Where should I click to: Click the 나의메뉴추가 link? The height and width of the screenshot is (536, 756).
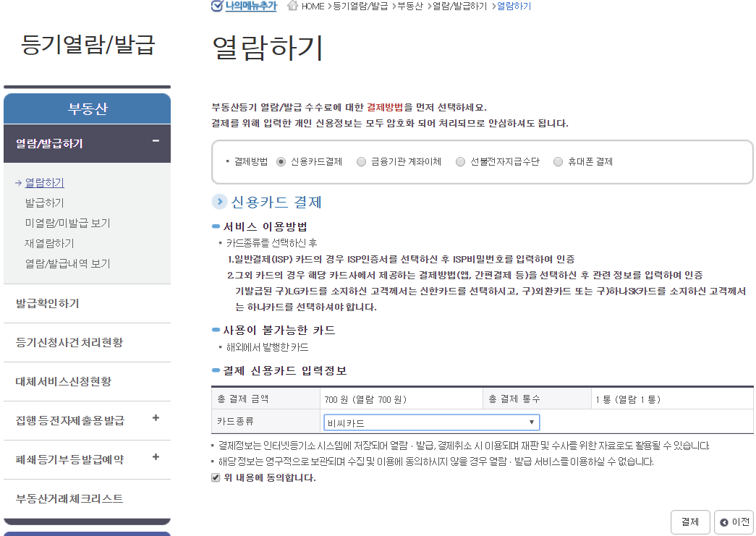(251, 6)
